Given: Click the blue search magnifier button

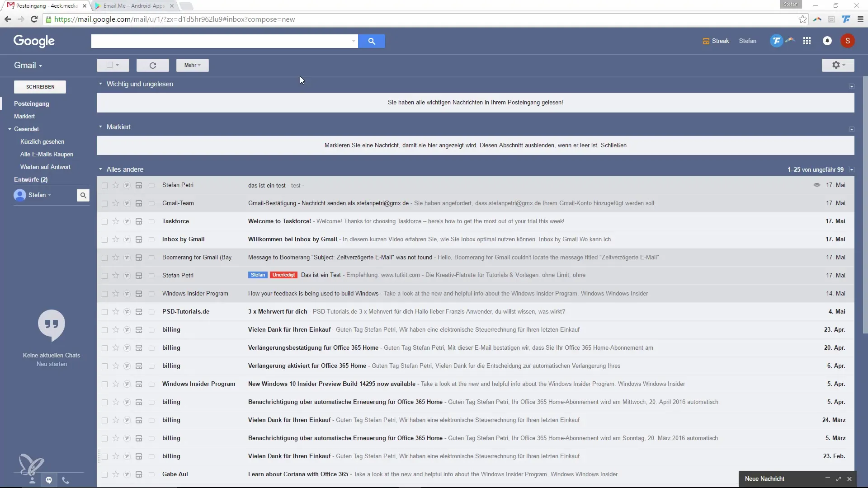Looking at the screenshot, I should 372,41.
